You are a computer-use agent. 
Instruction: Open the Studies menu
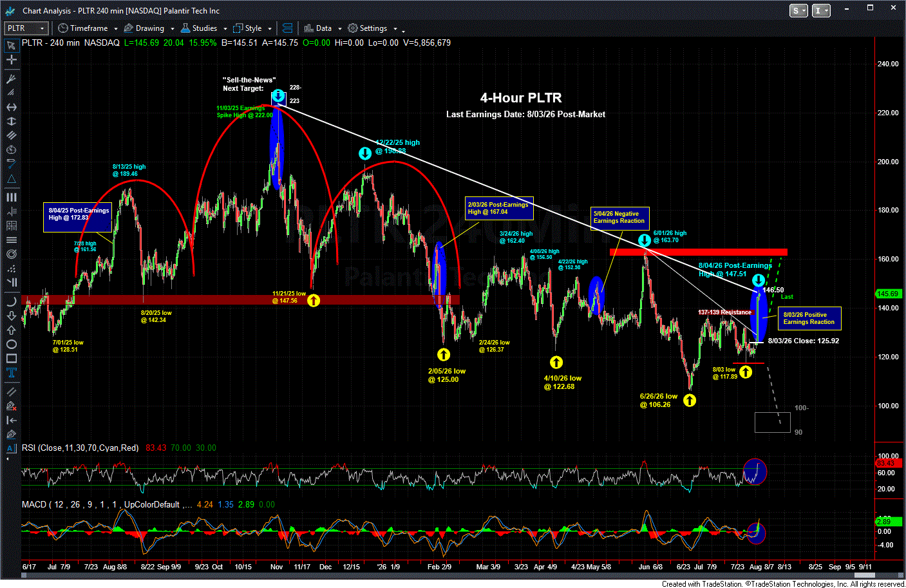[199, 28]
